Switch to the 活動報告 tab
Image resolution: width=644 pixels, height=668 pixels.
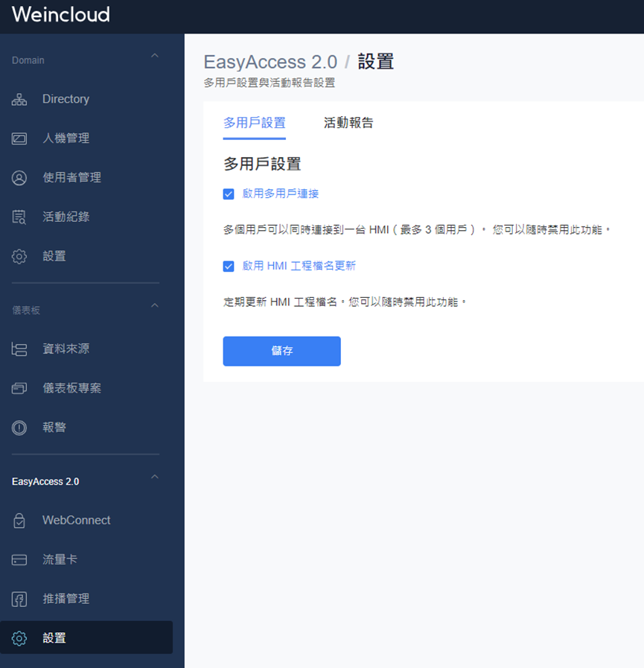pyautogui.click(x=348, y=123)
